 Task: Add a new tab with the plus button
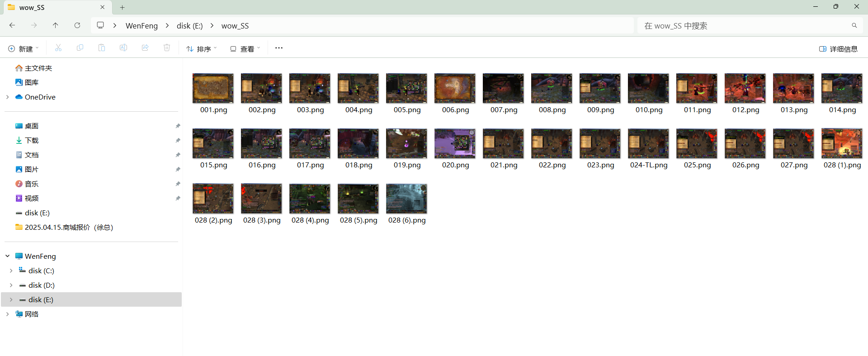point(122,7)
